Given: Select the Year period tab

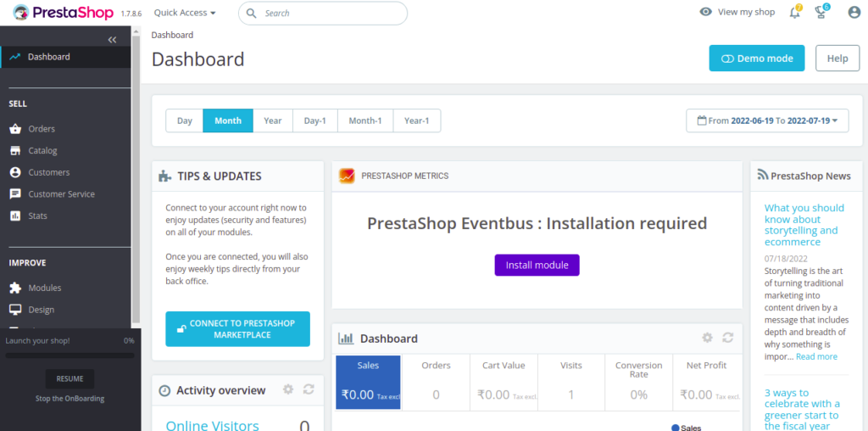Looking at the screenshot, I should (x=272, y=120).
